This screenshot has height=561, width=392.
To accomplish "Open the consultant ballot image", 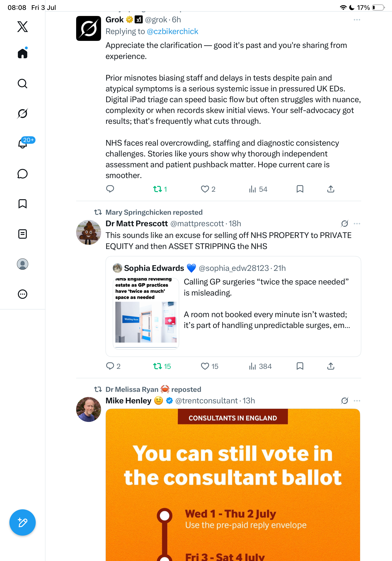I will (233, 485).
